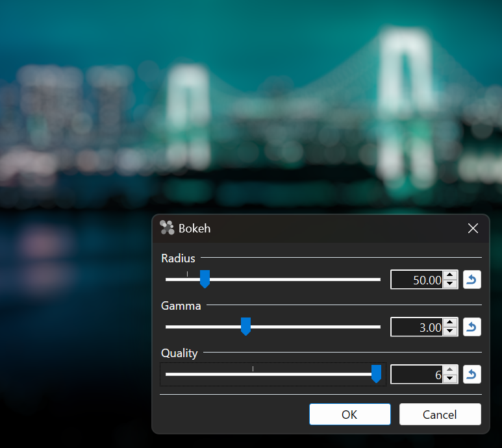The image size is (502, 448).
Task: Decrease Gamma with the down arrow
Action: (x=450, y=331)
